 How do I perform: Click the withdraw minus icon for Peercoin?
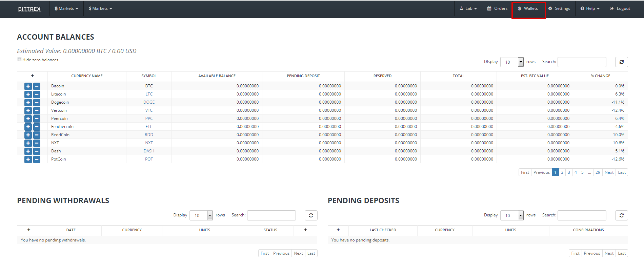point(37,119)
